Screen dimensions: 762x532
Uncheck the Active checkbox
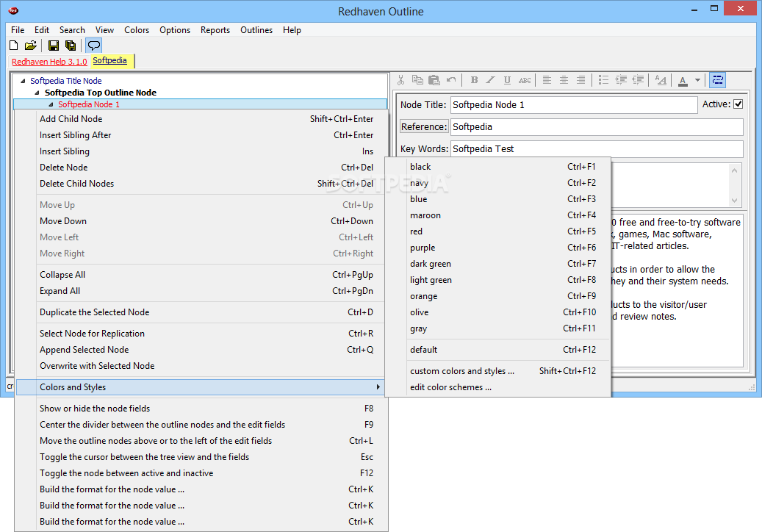pyautogui.click(x=738, y=104)
